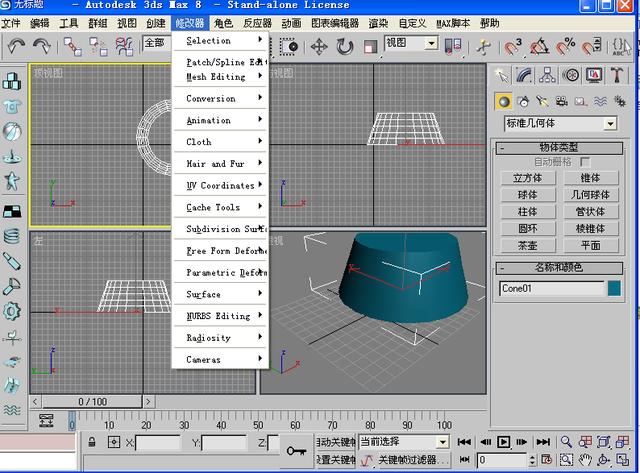Toggle the set key mode key button
Viewport: 640px width, 473px height.
pyautogui.click(x=296, y=451)
